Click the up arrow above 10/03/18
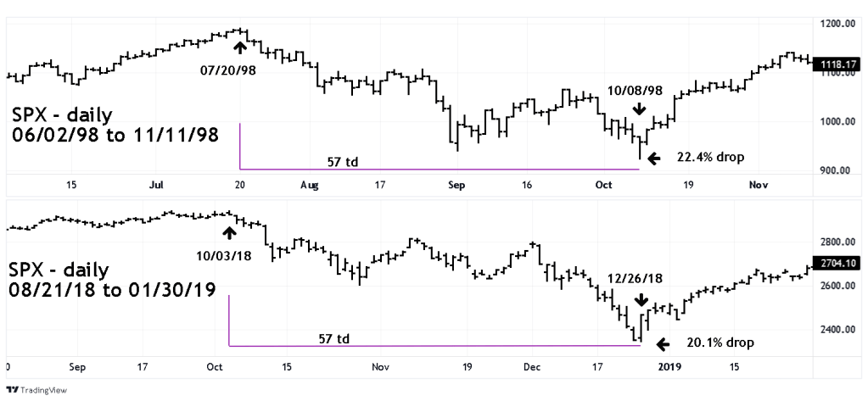This screenshot has width=868, height=401. (228, 231)
